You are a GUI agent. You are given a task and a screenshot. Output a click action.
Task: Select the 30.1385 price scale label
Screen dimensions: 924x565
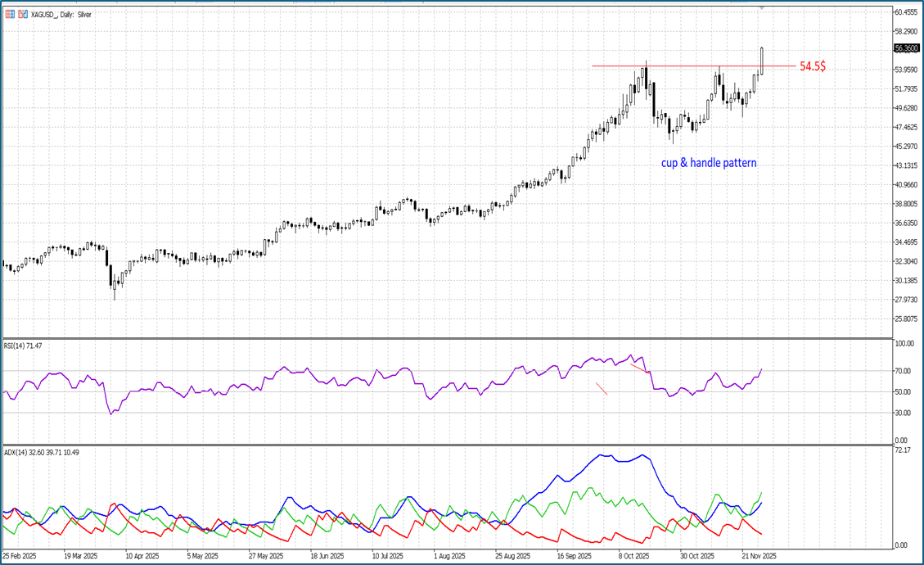(x=906, y=281)
